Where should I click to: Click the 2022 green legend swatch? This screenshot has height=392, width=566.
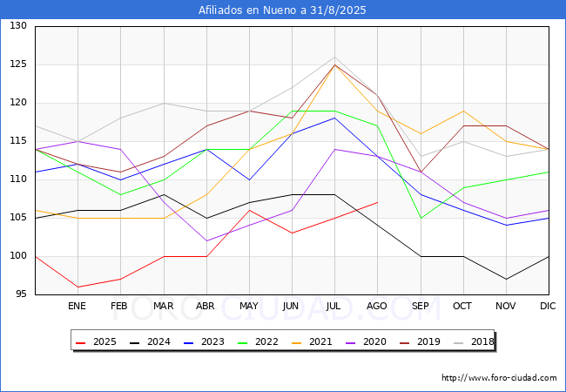click(x=243, y=342)
